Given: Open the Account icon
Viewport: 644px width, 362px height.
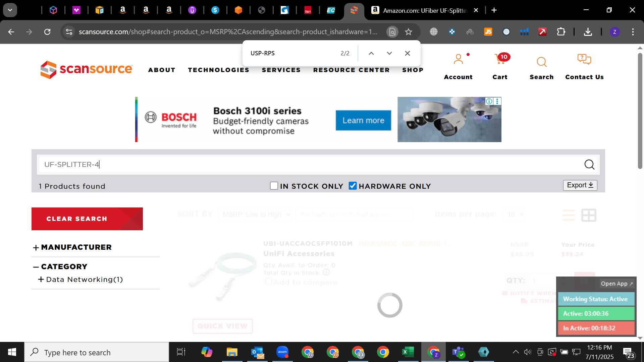Looking at the screenshot, I should point(458,60).
